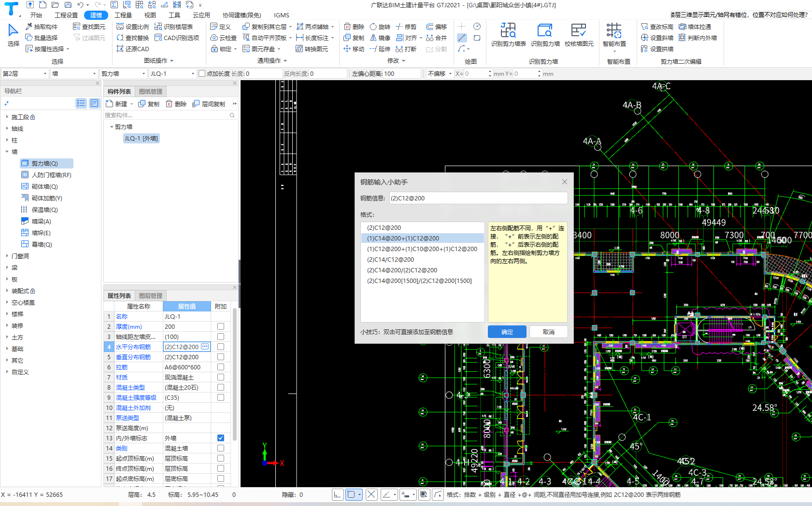Screen dimensions: 812x506
Task: Open the IGMS ribbon tab
Action: pyautogui.click(x=282, y=15)
